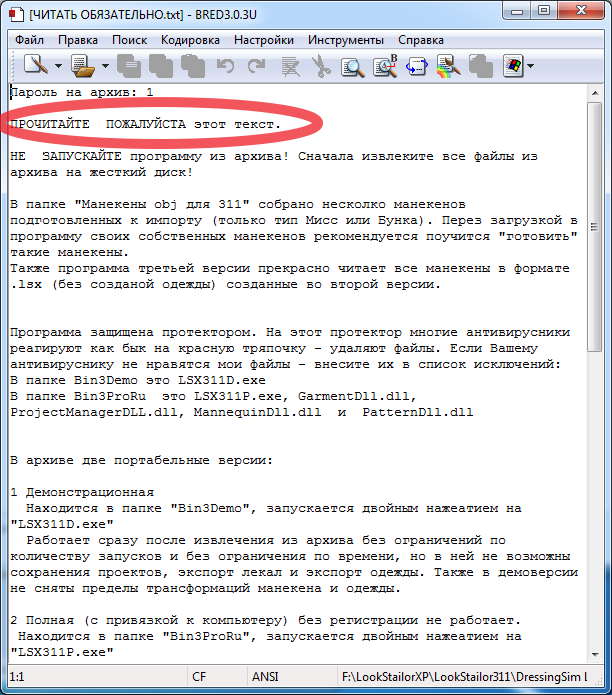The width and height of the screenshot is (612, 695).
Task: Click the line containing only "LSX311P.exe" in quotes
Action: tap(62, 652)
